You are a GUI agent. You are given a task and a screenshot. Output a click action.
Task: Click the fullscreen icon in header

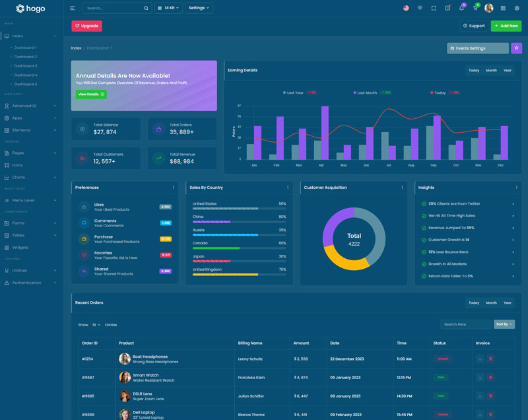[434, 9]
